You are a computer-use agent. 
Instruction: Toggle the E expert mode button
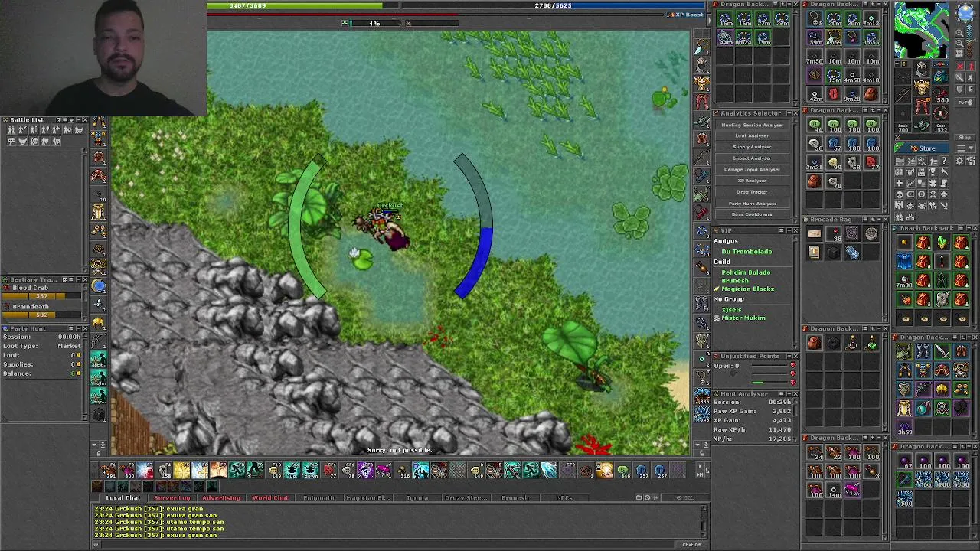pyautogui.click(x=971, y=90)
